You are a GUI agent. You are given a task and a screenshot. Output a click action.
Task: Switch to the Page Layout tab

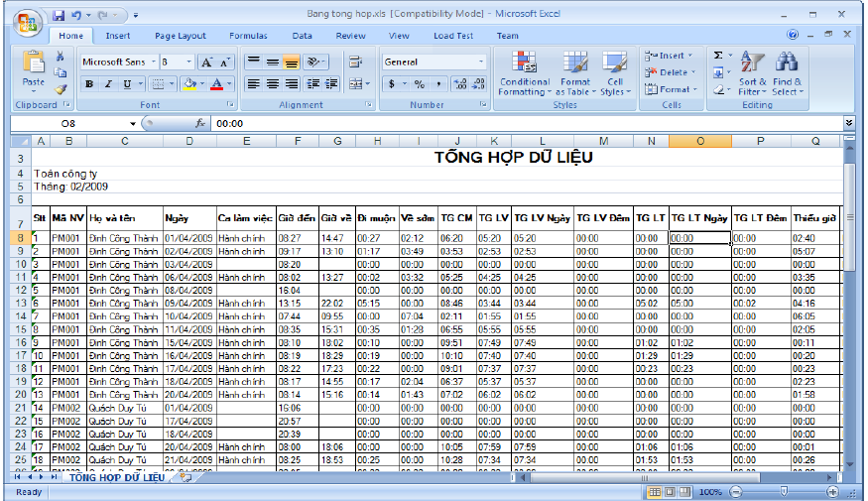click(180, 36)
